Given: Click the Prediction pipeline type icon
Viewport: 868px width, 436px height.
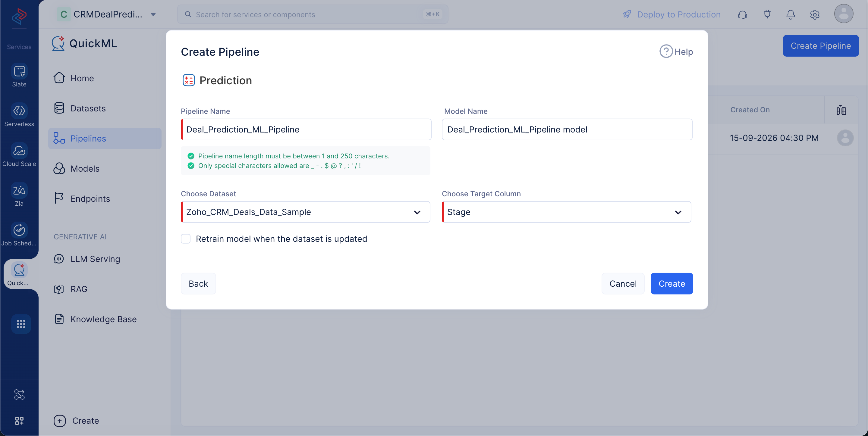Looking at the screenshot, I should tap(189, 80).
